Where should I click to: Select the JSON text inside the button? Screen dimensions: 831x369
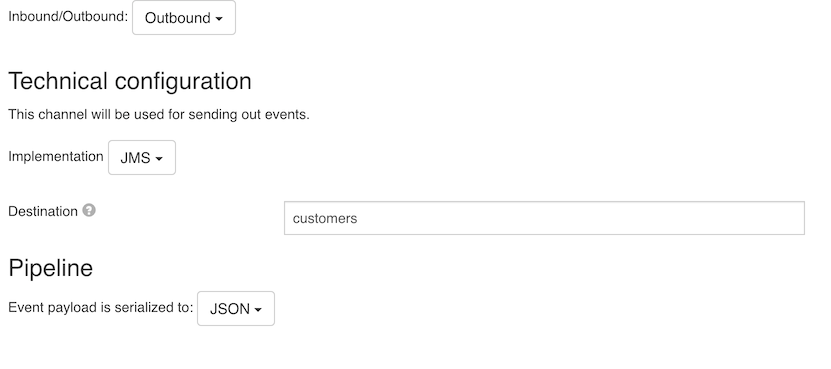pyautogui.click(x=229, y=309)
